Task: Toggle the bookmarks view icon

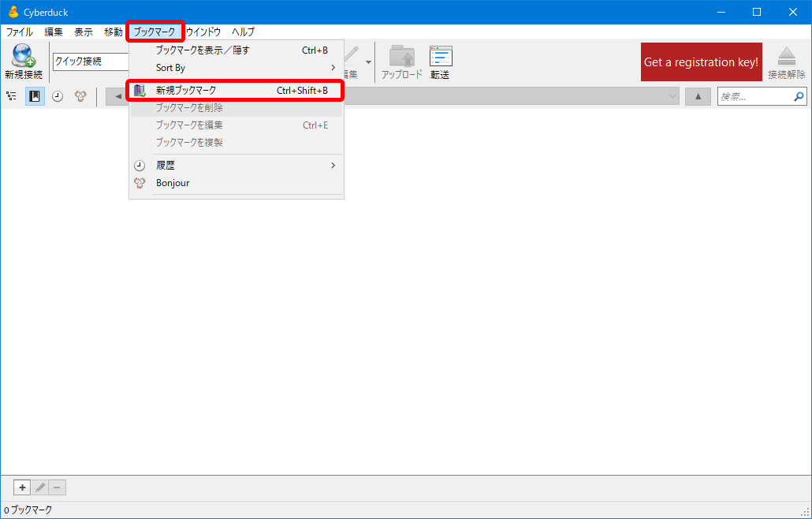Action: coord(35,96)
